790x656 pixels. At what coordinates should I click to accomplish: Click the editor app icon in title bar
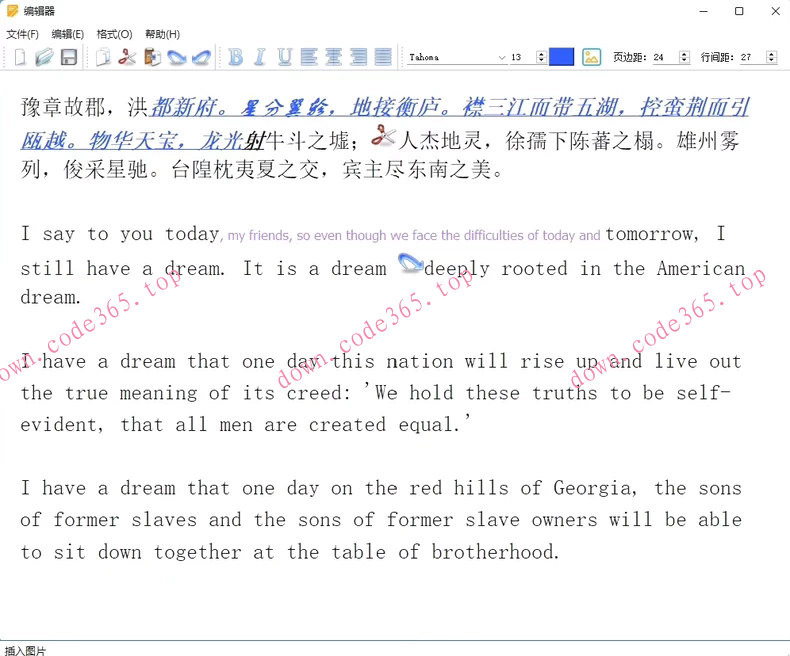[x=12, y=11]
